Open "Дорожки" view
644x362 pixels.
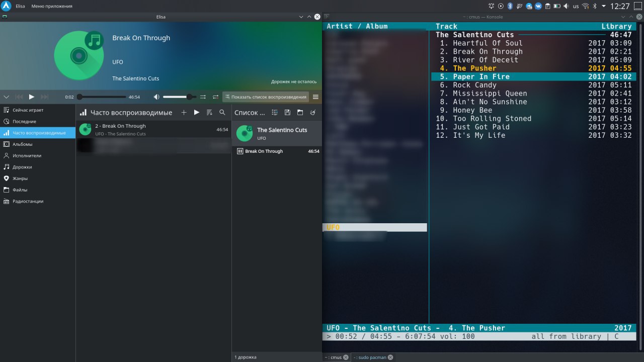click(38, 167)
